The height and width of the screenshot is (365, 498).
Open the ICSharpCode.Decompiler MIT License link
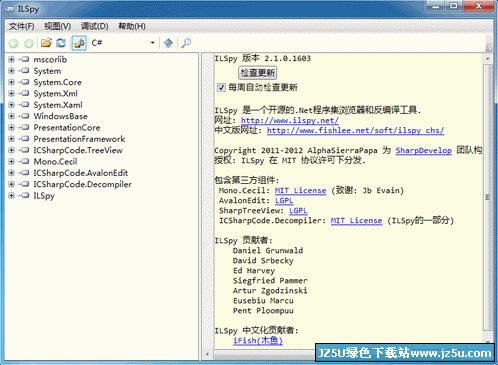356,220
